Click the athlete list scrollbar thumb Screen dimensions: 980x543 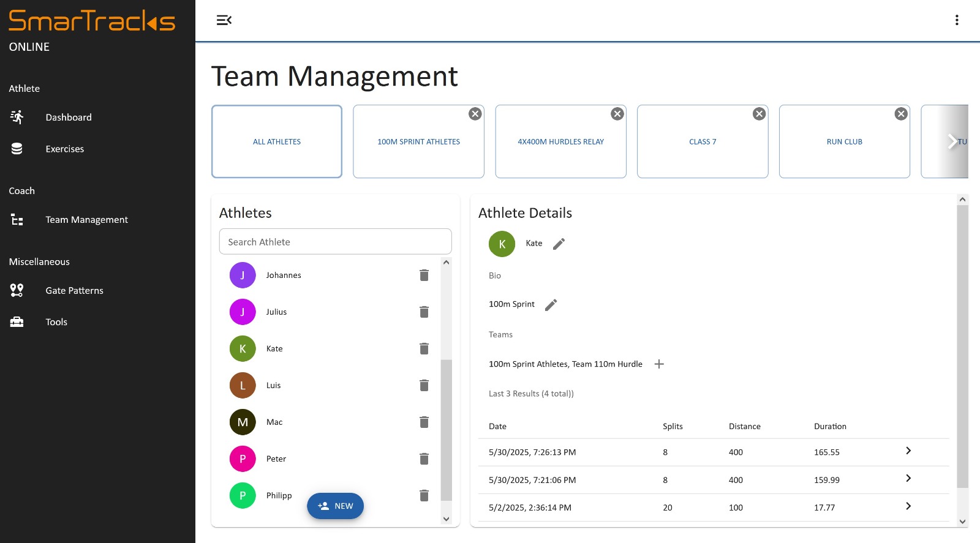coord(446,429)
